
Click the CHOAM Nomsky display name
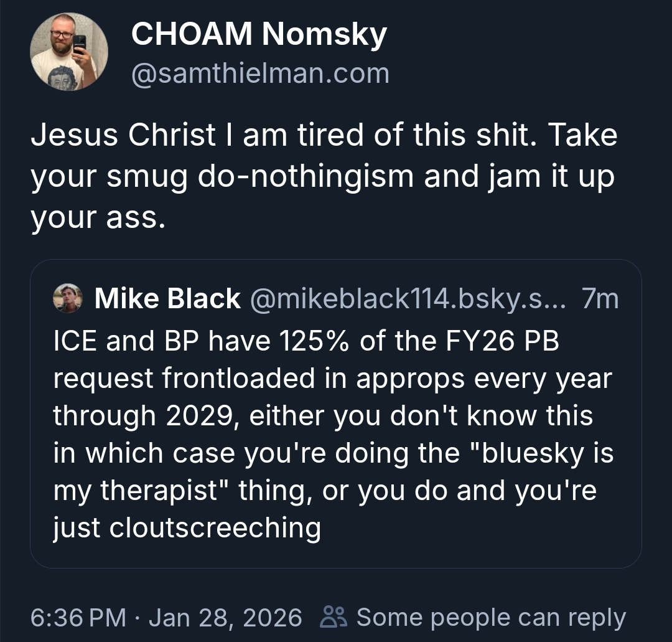pos(259,35)
